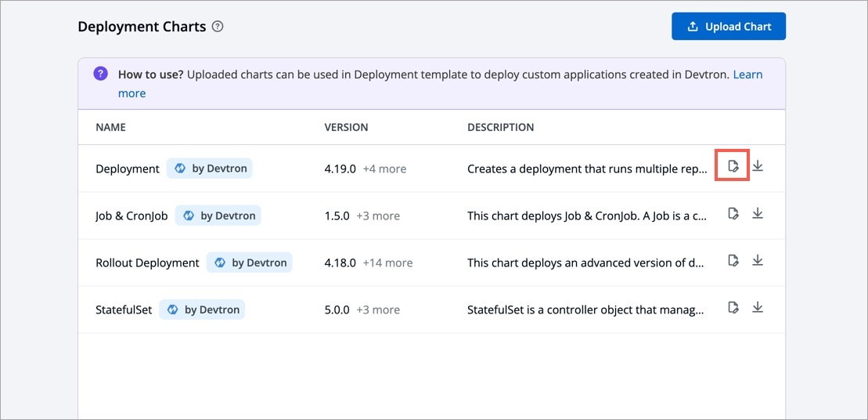The image size is (868, 420).
Task: Download the StatefulSet chart
Action: point(758,307)
